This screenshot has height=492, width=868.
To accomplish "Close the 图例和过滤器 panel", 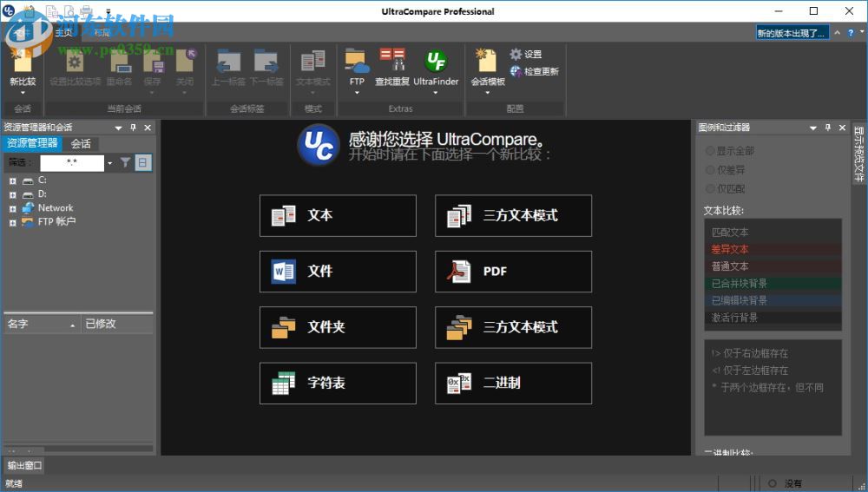I will click(x=843, y=128).
